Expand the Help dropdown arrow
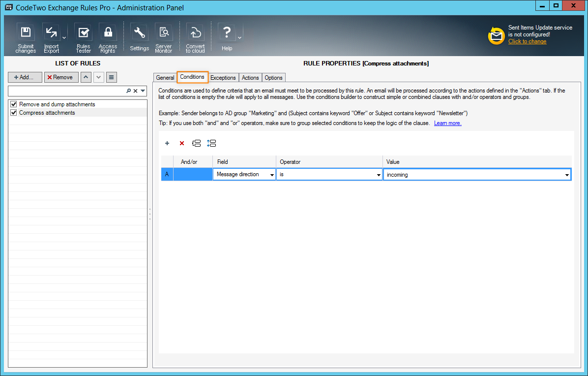The width and height of the screenshot is (588, 376). click(x=239, y=38)
